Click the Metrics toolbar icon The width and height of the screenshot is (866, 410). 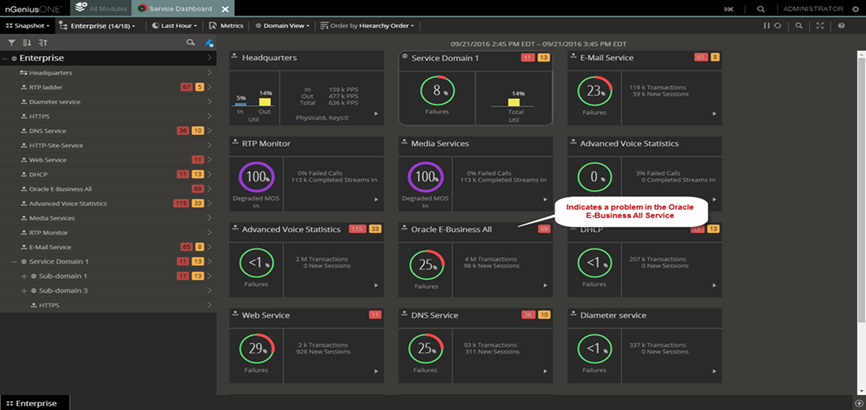228,25
